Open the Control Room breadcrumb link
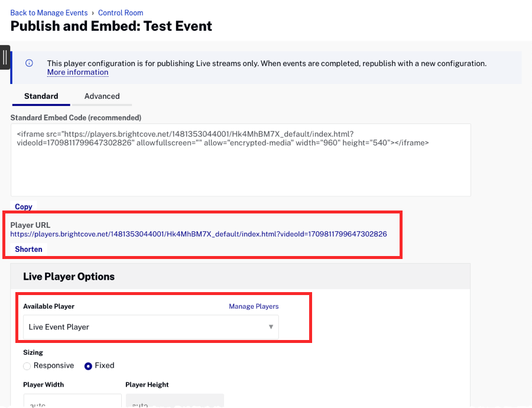The image size is (532, 408). coord(121,13)
